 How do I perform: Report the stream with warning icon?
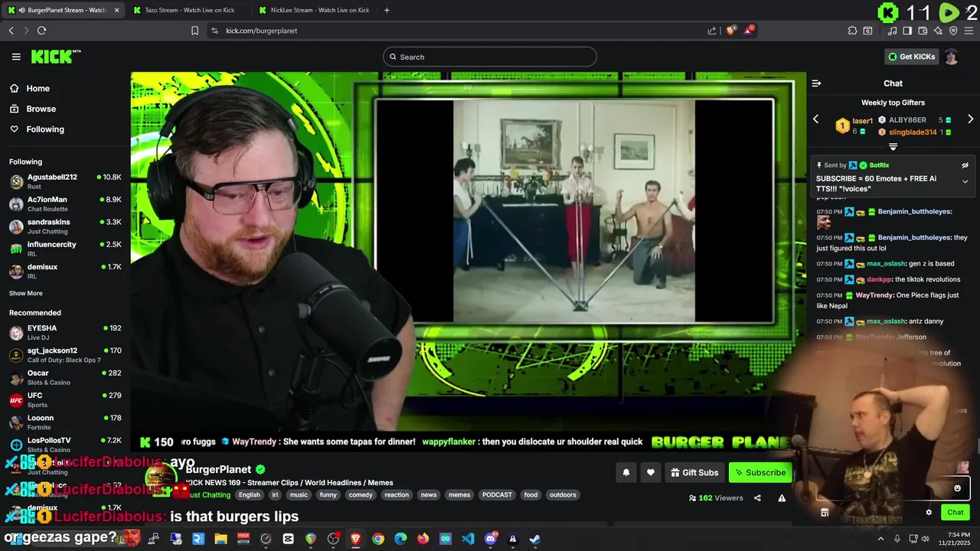(x=782, y=498)
